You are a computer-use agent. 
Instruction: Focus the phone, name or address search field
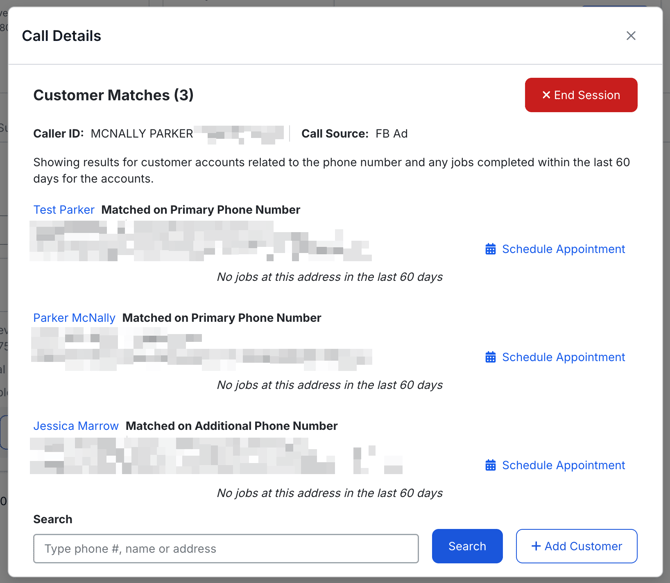[226, 548]
